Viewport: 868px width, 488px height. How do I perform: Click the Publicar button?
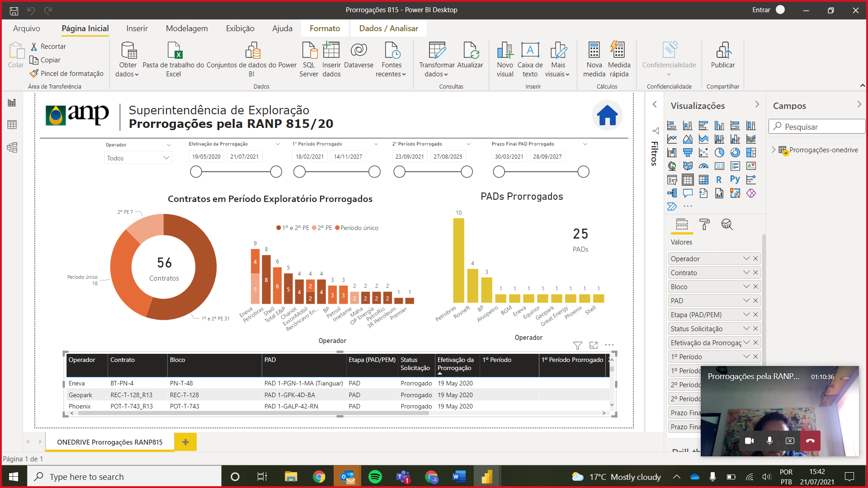tap(722, 56)
